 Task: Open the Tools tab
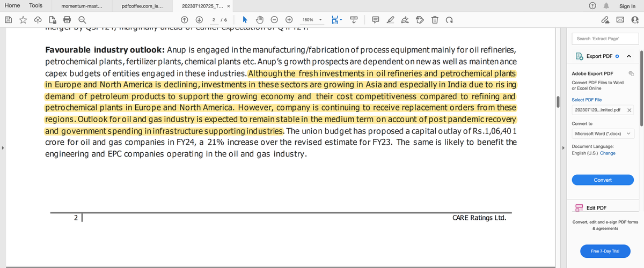click(x=36, y=5)
